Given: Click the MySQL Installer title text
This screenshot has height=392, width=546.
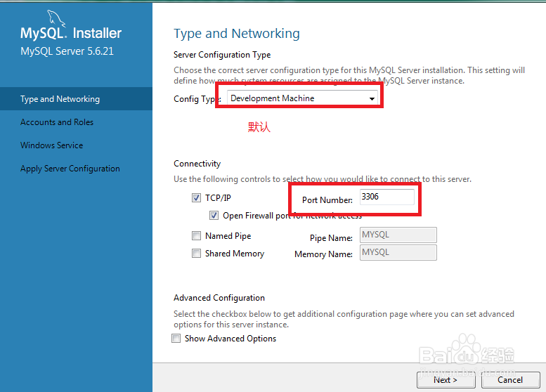Looking at the screenshot, I should (71, 34).
